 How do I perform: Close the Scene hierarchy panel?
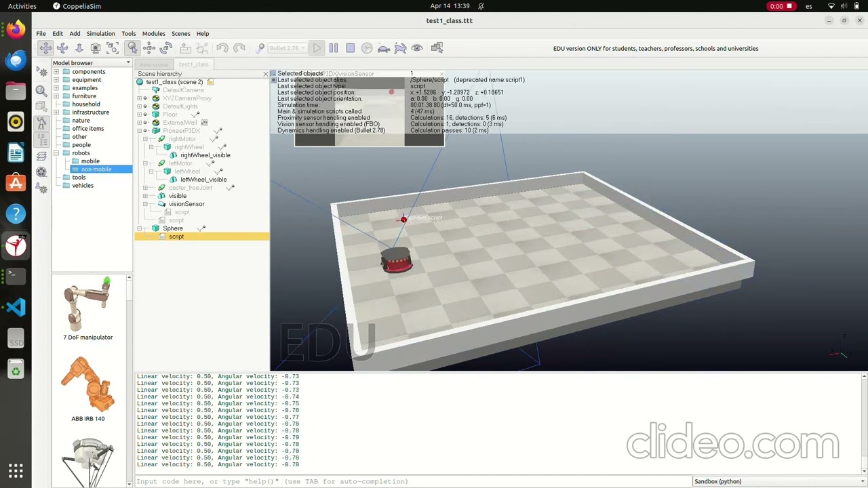[265, 73]
